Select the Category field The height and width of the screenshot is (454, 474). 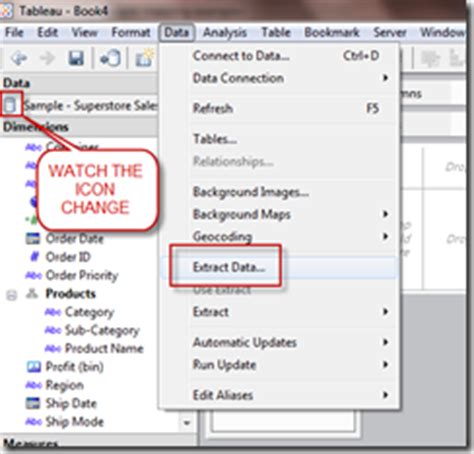tap(89, 312)
